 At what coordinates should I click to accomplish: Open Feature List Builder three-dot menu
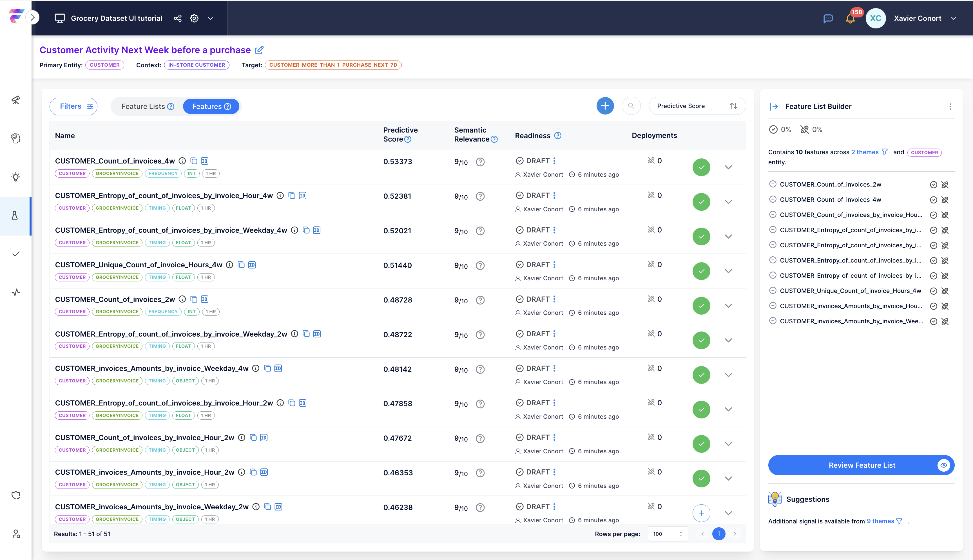(950, 107)
